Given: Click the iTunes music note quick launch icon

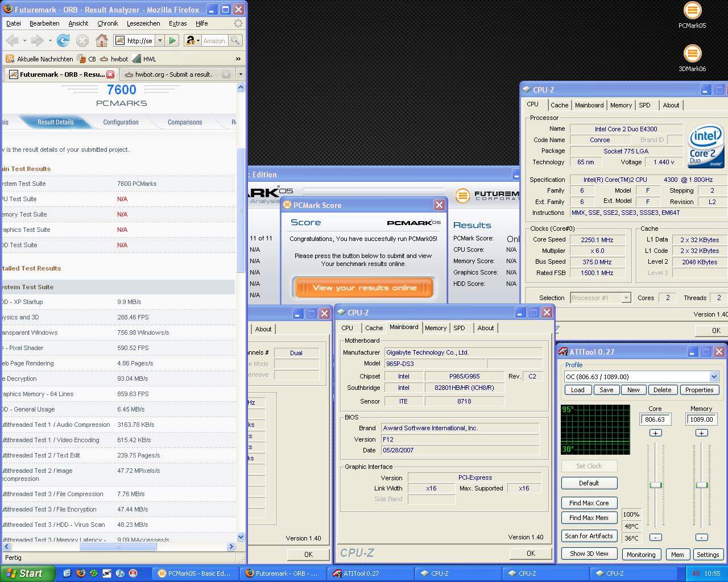Looking at the screenshot, I should [x=120, y=573].
